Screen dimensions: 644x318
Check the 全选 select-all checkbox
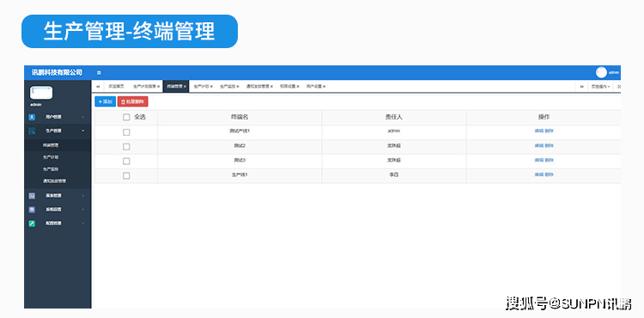126,118
